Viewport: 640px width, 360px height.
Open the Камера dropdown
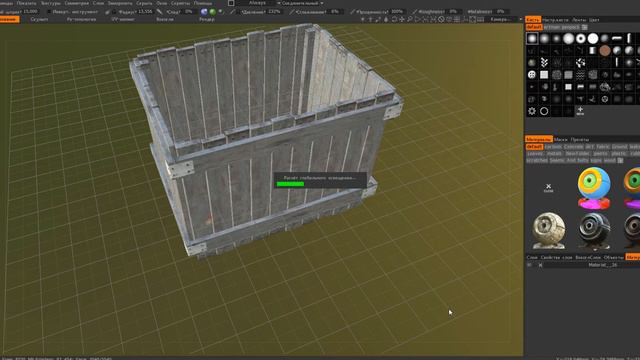(506, 19)
